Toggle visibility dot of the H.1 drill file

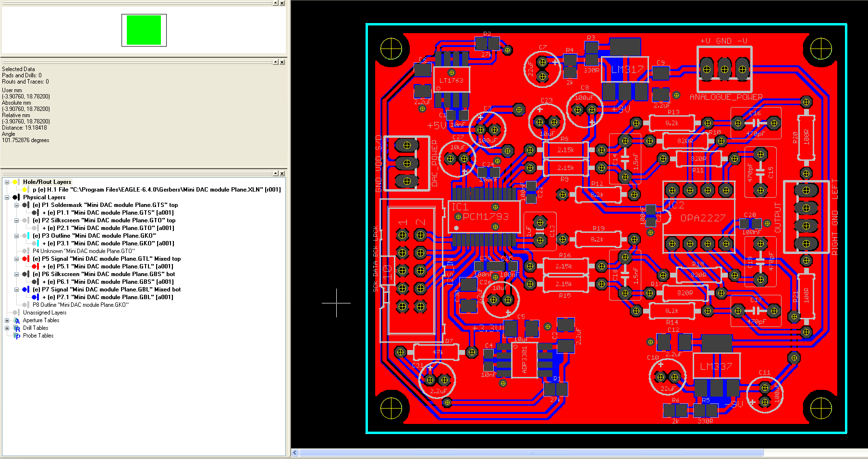pos(24,190)
